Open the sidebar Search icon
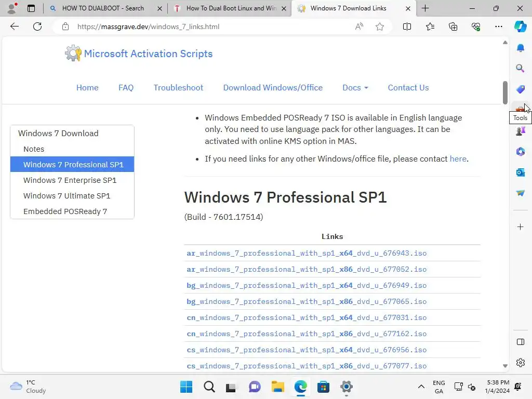This screenshot has height=399, width=532. pyautogui.click(x=520, y=69)
